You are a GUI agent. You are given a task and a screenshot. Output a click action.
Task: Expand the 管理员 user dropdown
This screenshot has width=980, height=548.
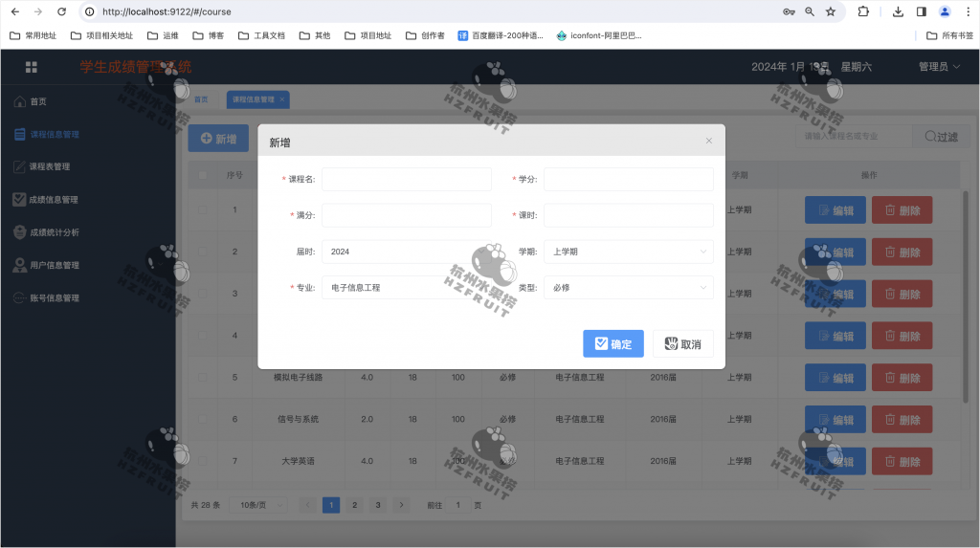[x=939, y=67]
